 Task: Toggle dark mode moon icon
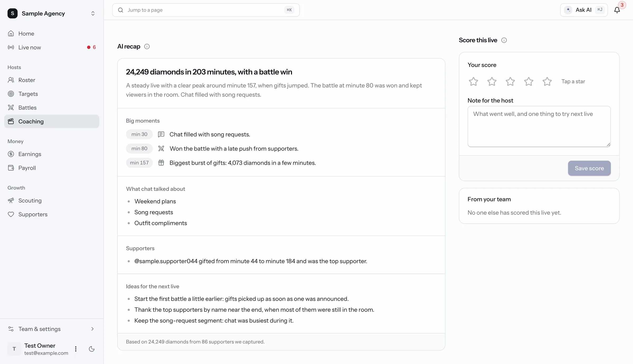pyautogui.click(x=92, y=349)
